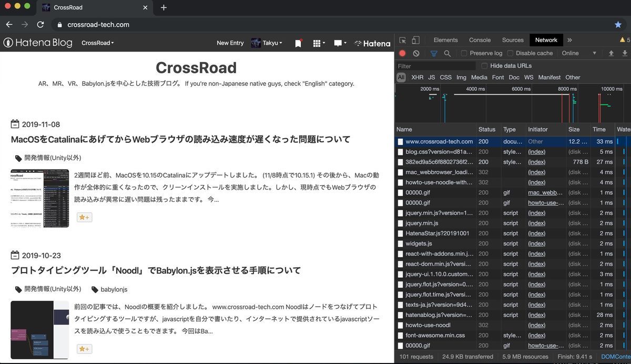Enable the Preserve log checkbox
631x364 pixels.
464,53
